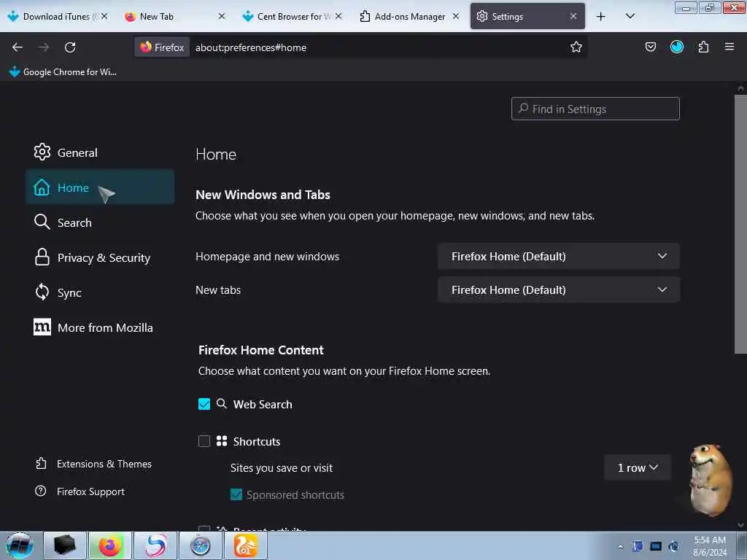Open UC Browser squirrel icon in taskbar

tap(246, 545)
